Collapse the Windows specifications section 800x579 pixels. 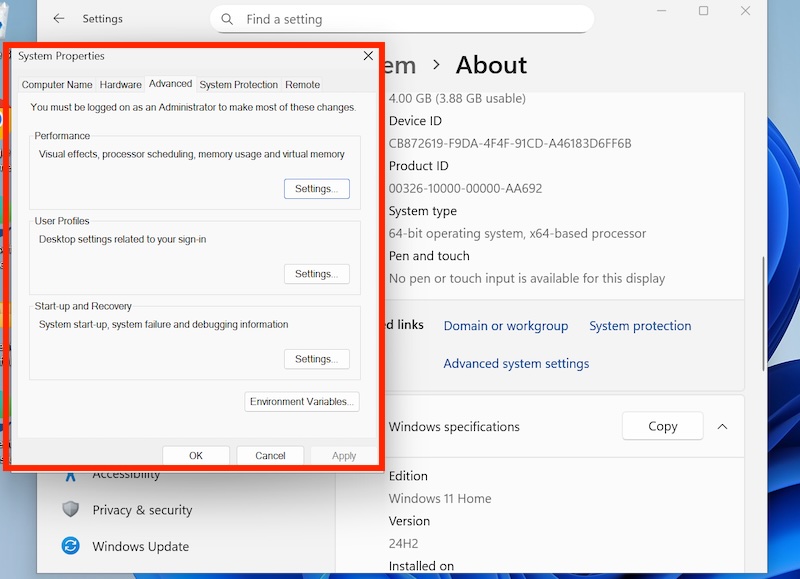click(x=722, y=426)
